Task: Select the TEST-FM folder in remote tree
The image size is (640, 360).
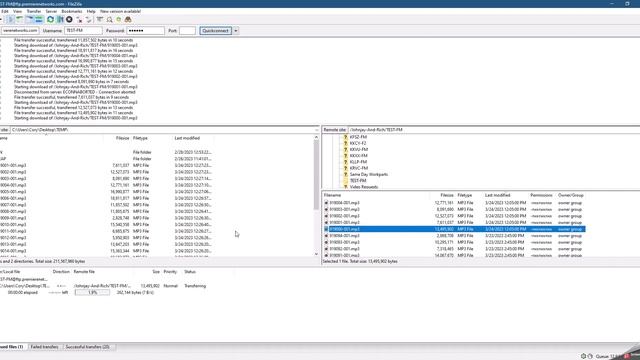Action: pyautogui.click(x=358, y=180)
